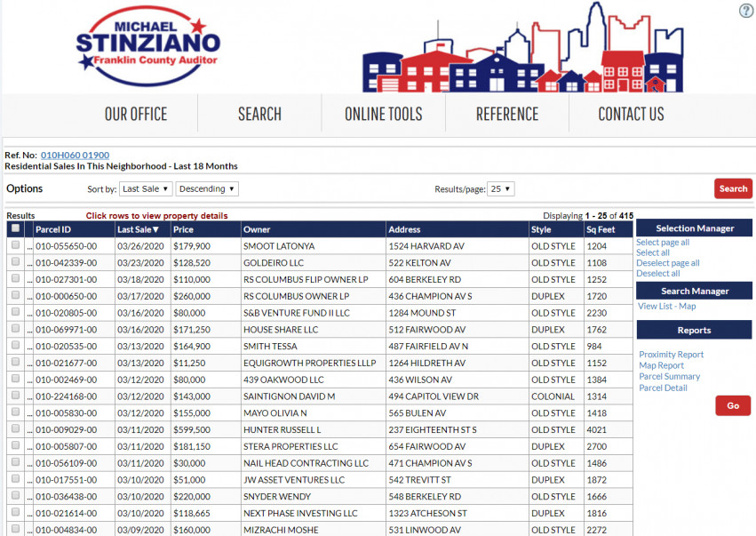756x536 pixels.
Task: Expand the Descending sort order dropdown
Action: pos(207,188)
